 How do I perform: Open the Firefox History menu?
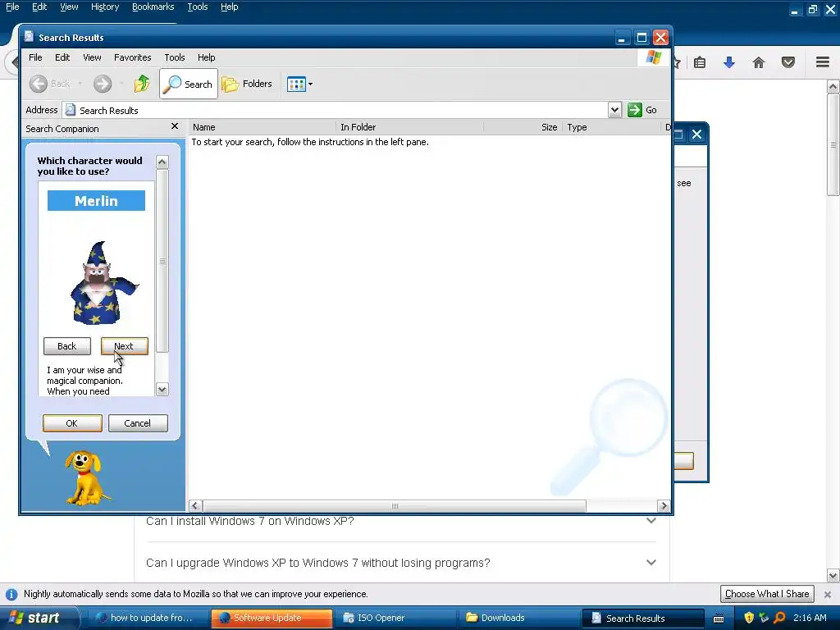(104, 7)
